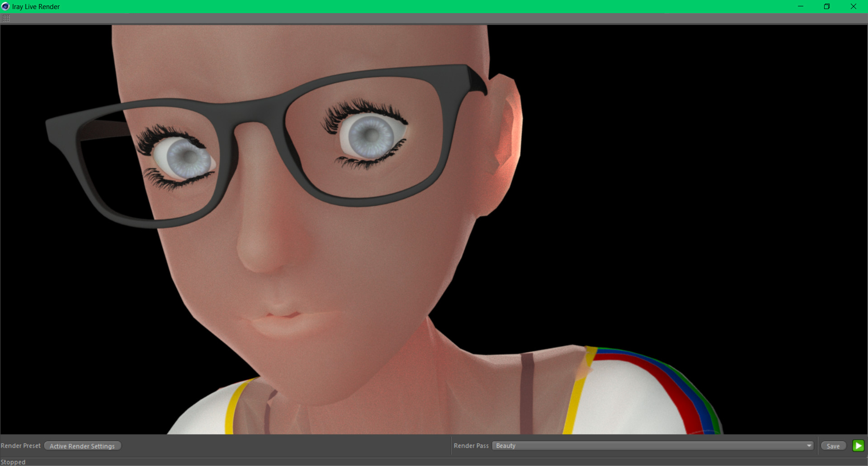
Task: Close the Iray Live Render window
Action: [x=854, y=6]
